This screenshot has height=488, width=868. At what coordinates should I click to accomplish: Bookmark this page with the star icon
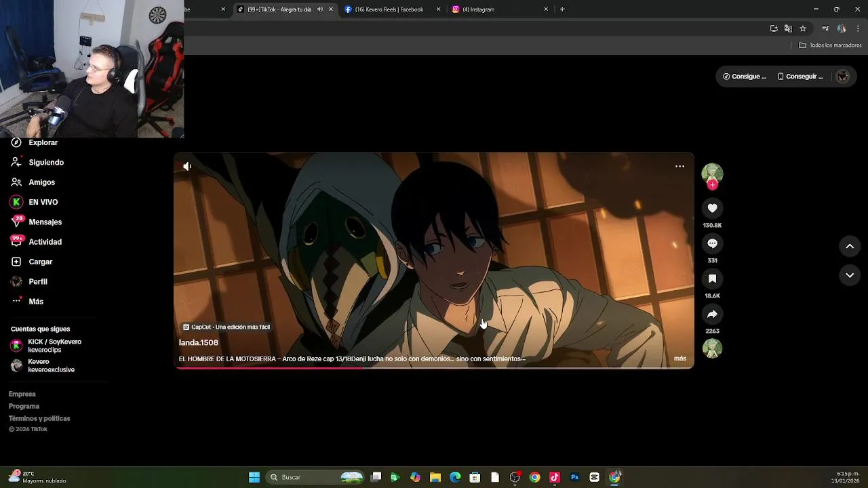[x=803, y=28]
